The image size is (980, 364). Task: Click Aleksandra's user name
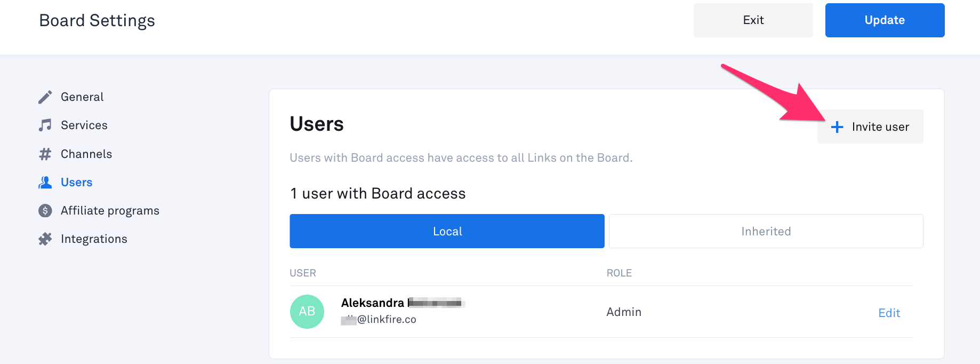coord(373,303)
